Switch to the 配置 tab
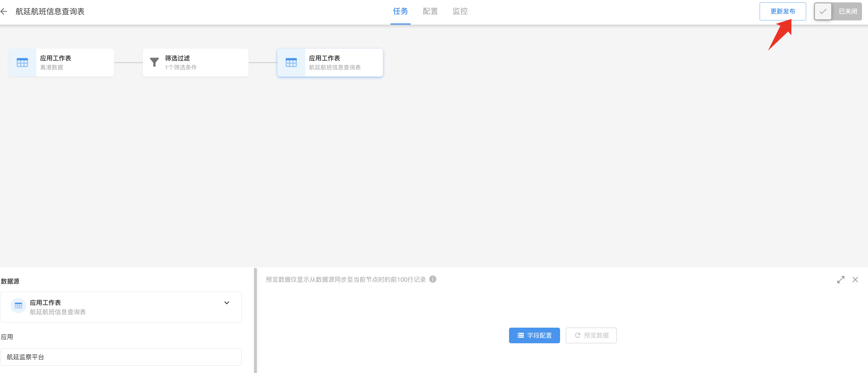 coord(430,11)
